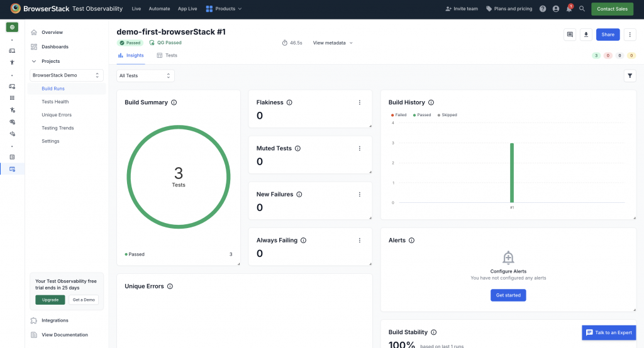Show the New Failures info icon
Screen dimensions: 644x348
[x=299, y=194]
